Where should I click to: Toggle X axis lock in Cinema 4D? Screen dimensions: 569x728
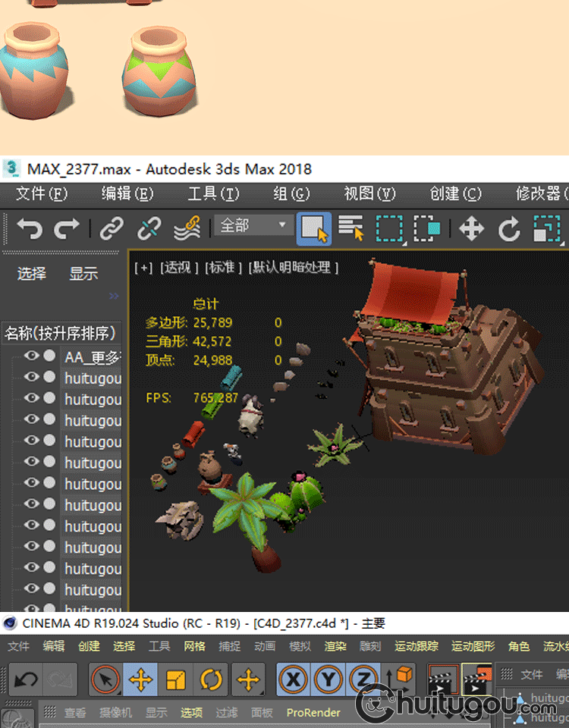[293, 679]
